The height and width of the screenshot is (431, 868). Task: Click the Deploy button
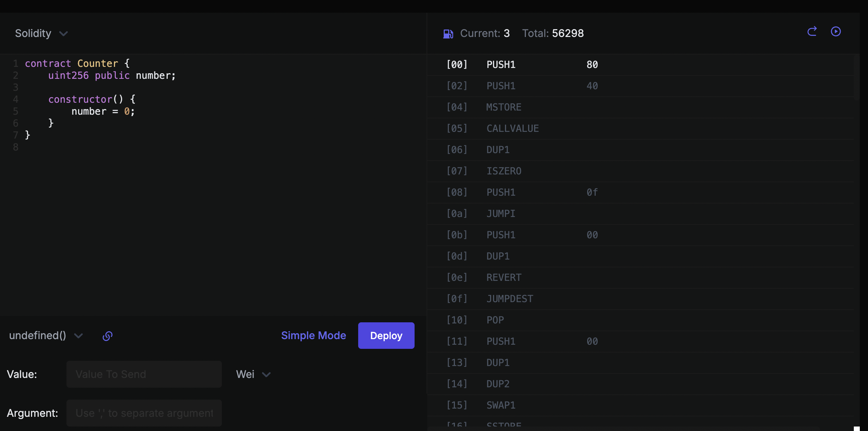(x=386, y=335)
